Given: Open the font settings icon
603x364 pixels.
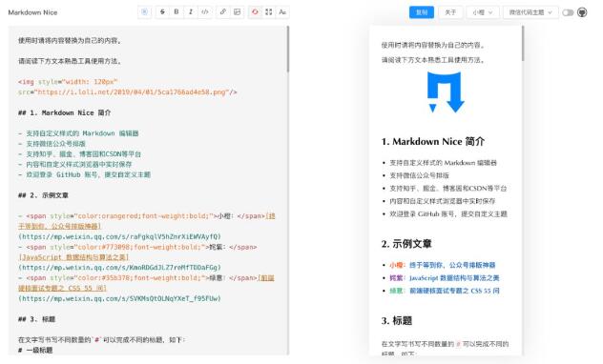Looking at the screenshot, I should 282,11.
